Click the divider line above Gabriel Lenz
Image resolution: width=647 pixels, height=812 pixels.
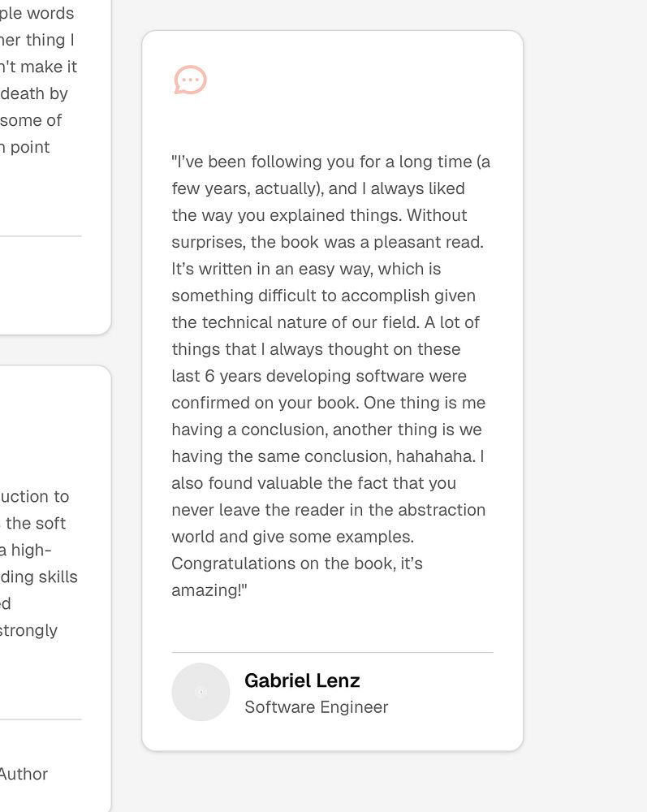point(332,652)
